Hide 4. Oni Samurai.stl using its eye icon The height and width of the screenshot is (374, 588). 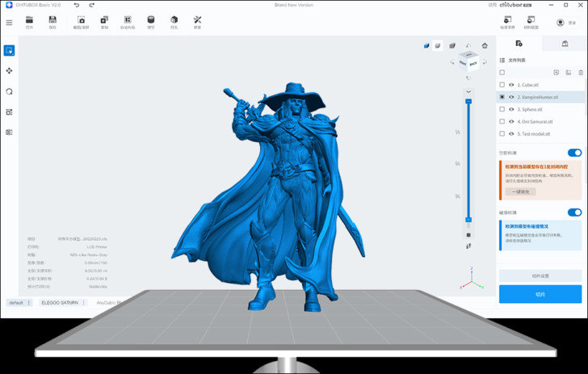pos(511,121)
